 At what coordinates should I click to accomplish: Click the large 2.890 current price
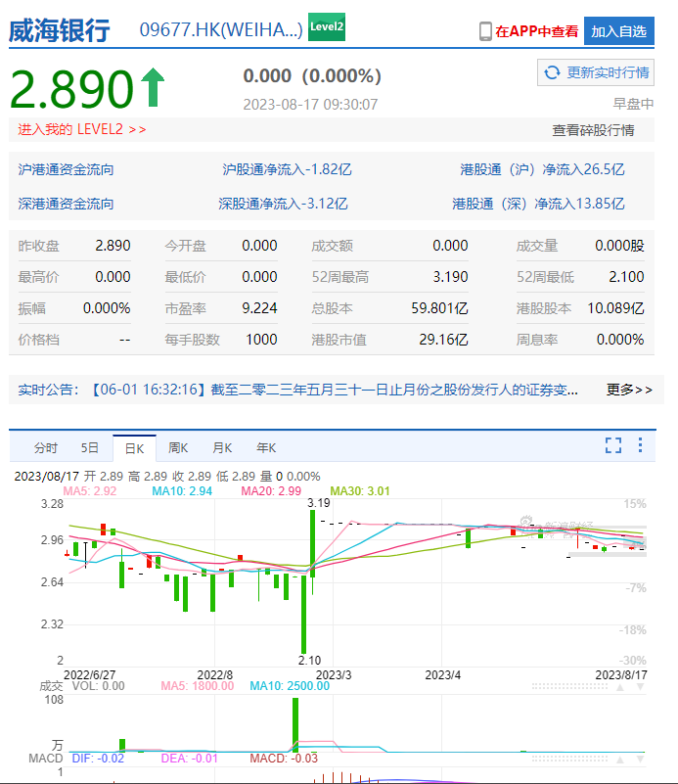click(72, 89)
